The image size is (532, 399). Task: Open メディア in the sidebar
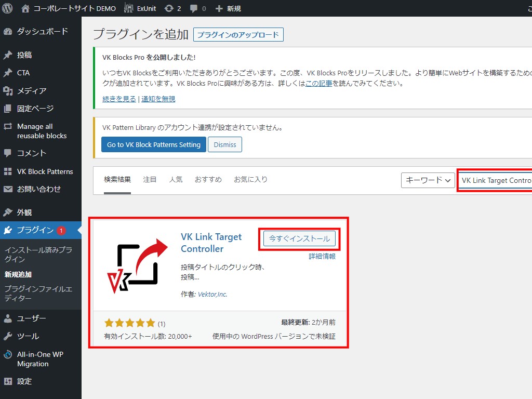[x=32, y=91]
